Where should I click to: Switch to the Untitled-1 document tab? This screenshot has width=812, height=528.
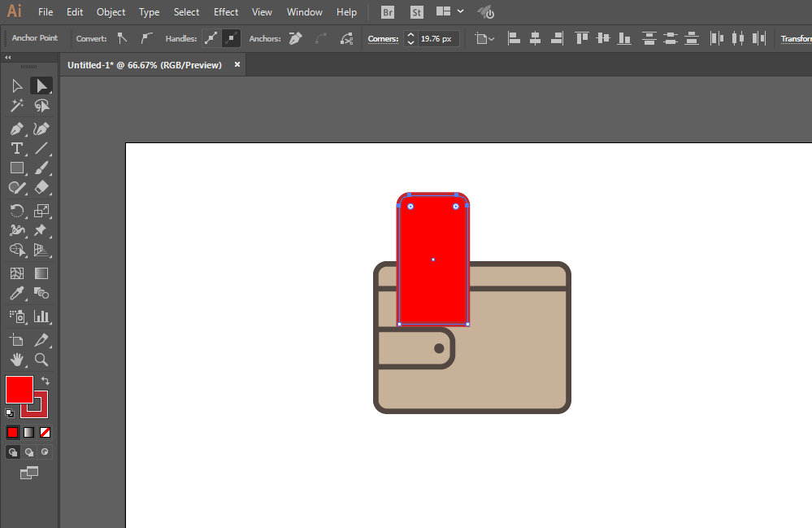click(x=145, y=65)
